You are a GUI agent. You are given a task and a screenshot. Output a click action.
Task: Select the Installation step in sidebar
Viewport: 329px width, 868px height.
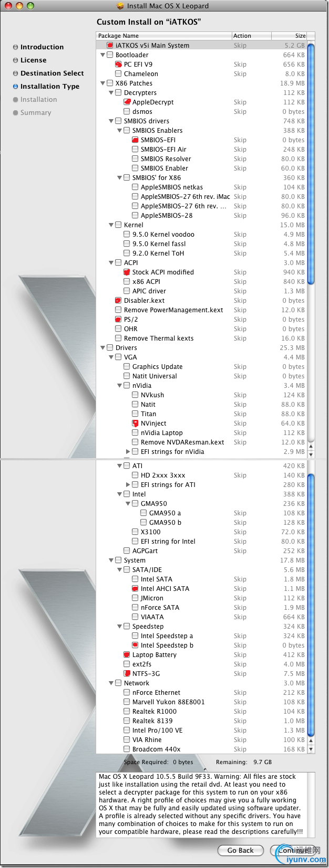pos(38,100)
